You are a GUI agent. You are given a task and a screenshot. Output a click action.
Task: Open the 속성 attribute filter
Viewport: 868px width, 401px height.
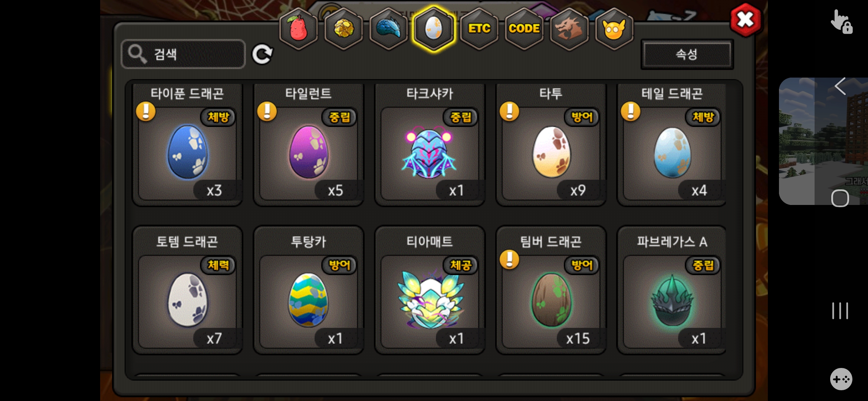point(687,54)
